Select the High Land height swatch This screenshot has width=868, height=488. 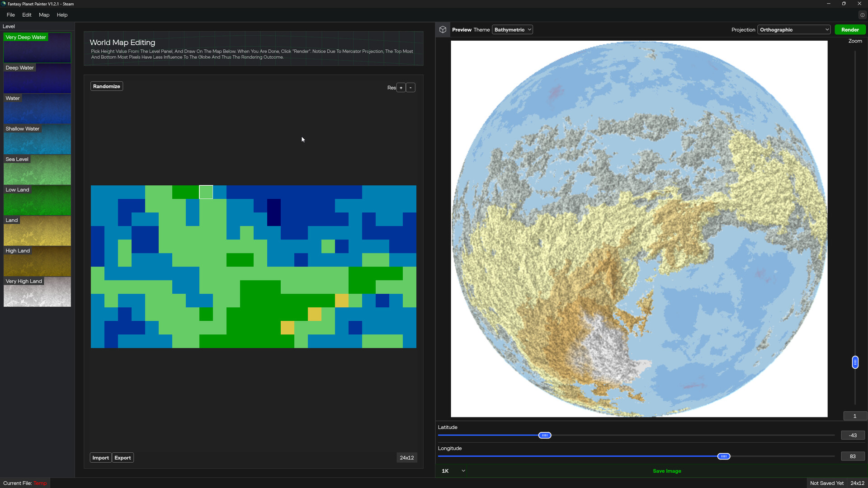(37, 261)
